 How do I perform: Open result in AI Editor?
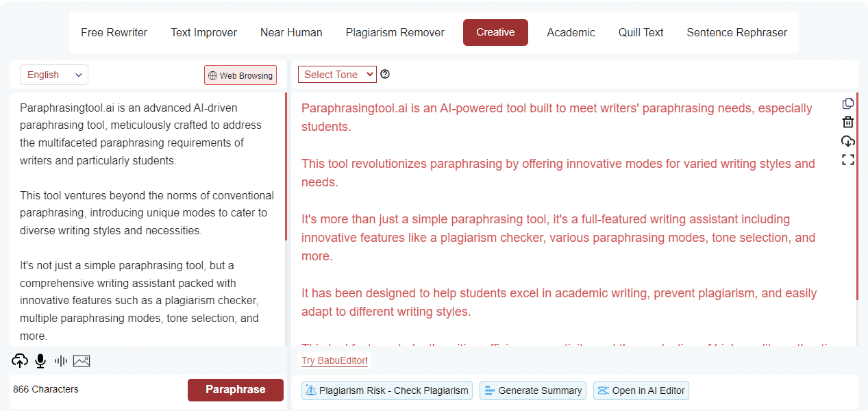click(641, 390)
